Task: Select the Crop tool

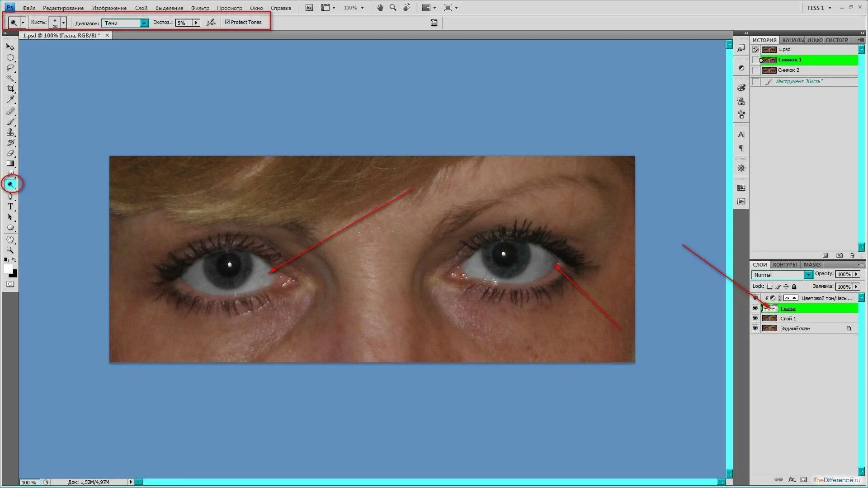Action: point(10,89)
